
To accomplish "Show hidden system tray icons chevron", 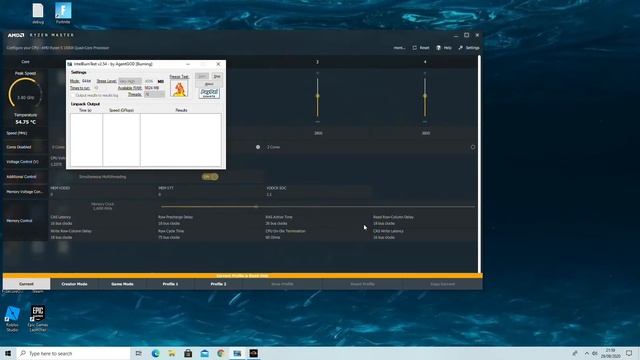I will pos(587,353).
